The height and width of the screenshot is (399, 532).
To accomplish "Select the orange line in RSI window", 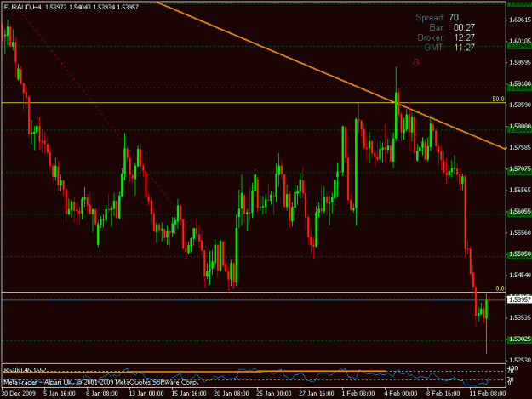I will click(x=194, y=372).
